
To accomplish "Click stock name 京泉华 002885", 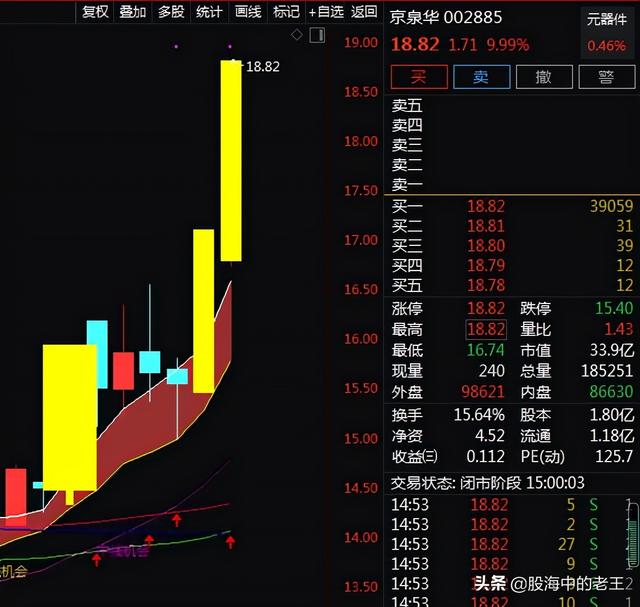I will click(446, 18).
